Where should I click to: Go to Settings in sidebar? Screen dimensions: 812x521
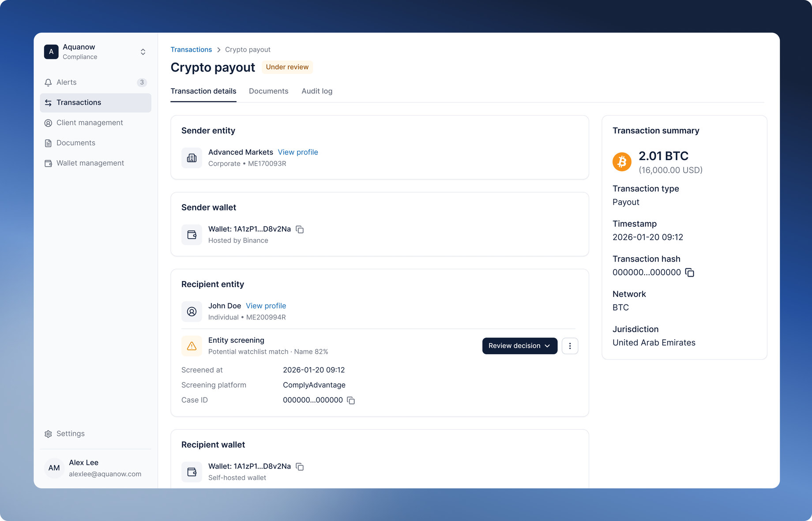(x=95, y=434)
